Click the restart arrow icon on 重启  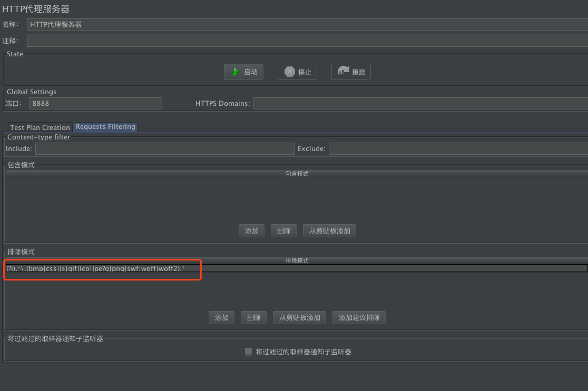pyautogui.click(x=343, y=71)
